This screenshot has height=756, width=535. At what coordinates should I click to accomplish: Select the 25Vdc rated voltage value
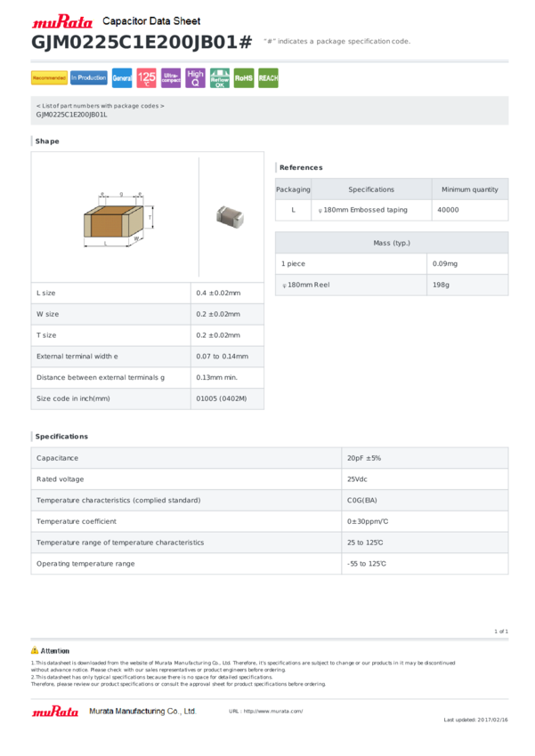click(x=357, y=479)
